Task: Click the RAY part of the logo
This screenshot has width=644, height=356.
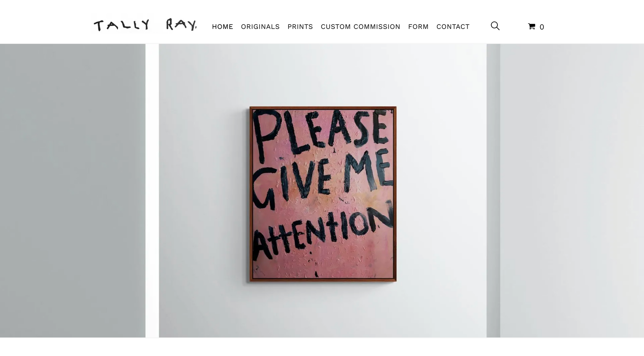Action: [x=181, y=25]
